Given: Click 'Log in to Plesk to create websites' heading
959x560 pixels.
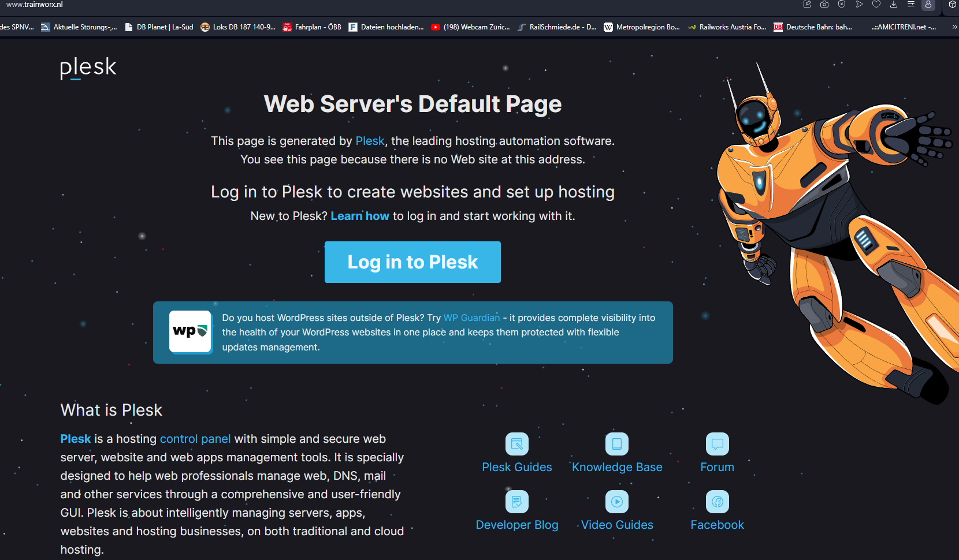Looking at the screenshot, I should [x=412, y=192].
